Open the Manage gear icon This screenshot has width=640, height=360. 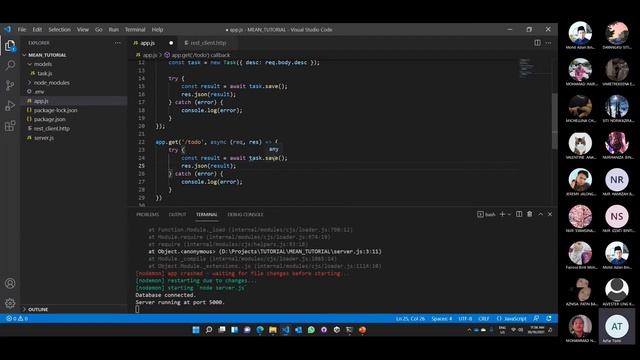(10, 303)
